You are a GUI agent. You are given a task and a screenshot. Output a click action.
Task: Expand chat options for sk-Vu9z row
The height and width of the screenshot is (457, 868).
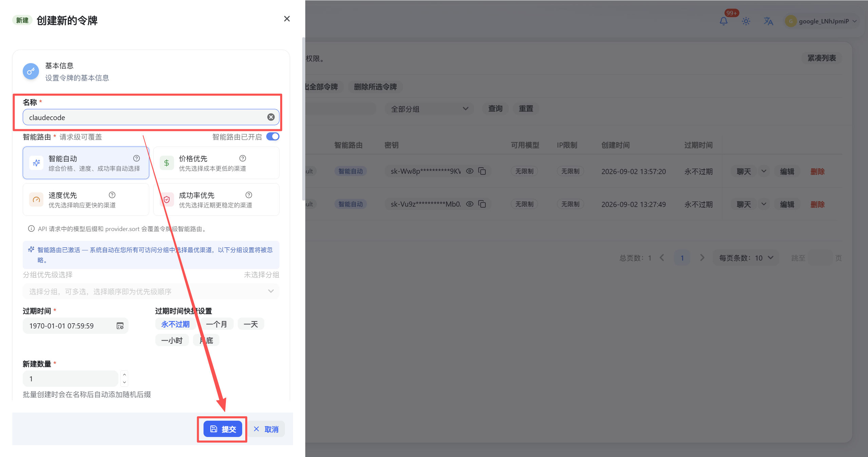[x=764, y=204]
